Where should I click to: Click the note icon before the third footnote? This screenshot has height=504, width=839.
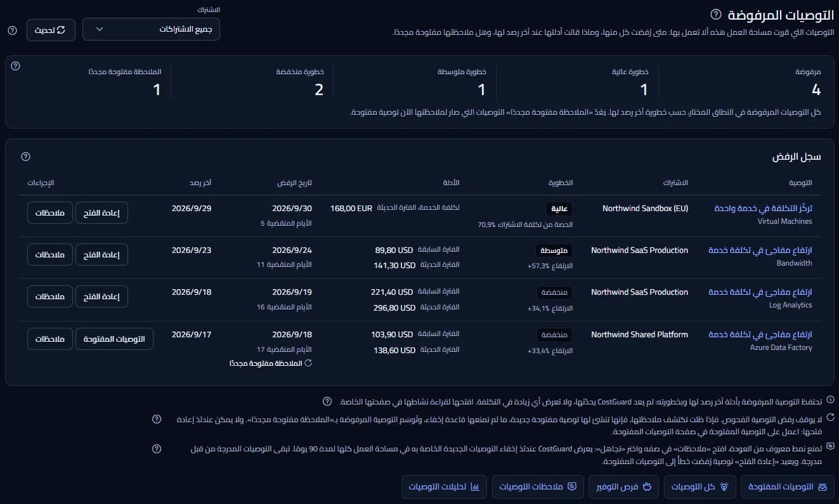(x=830, y=446)
